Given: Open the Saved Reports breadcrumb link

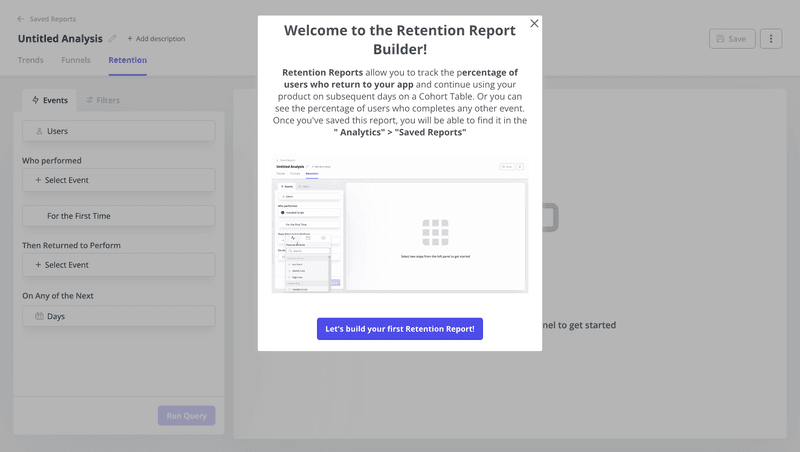Looking at the screenshot, I should (x=53, y=19).
